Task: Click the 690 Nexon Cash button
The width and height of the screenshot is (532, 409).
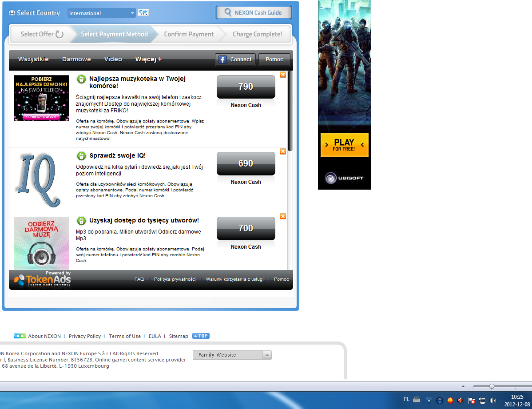Action: tap(246, 163)
